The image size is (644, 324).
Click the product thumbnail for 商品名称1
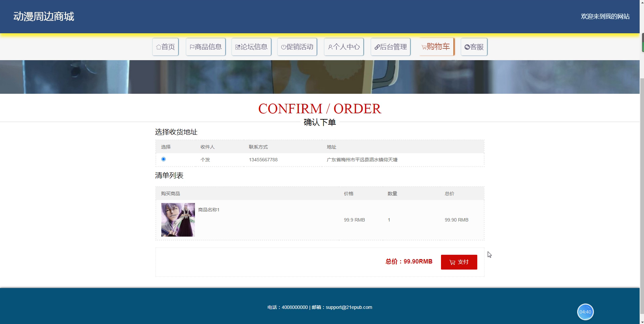(178, 219)
